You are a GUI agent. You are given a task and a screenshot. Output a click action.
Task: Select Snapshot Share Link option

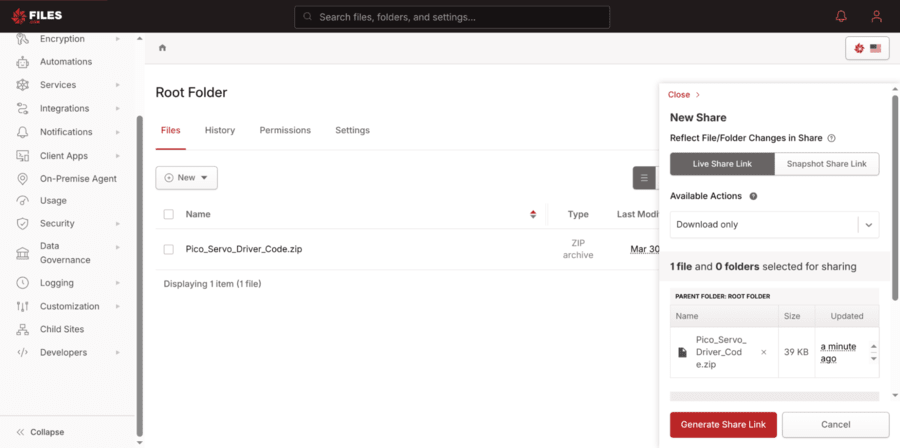click(827, 164)
